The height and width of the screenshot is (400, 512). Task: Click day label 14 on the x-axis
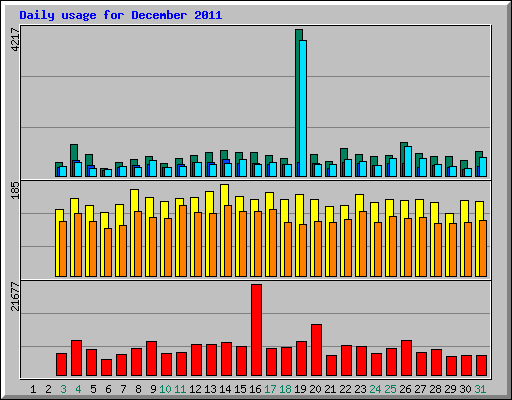pos(225,389)
